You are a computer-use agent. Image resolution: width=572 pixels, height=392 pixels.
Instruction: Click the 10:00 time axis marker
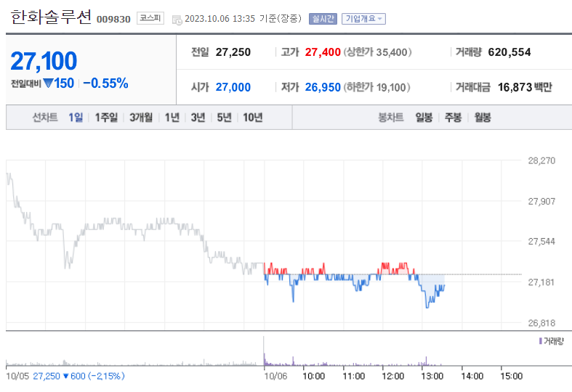point(314,376)
